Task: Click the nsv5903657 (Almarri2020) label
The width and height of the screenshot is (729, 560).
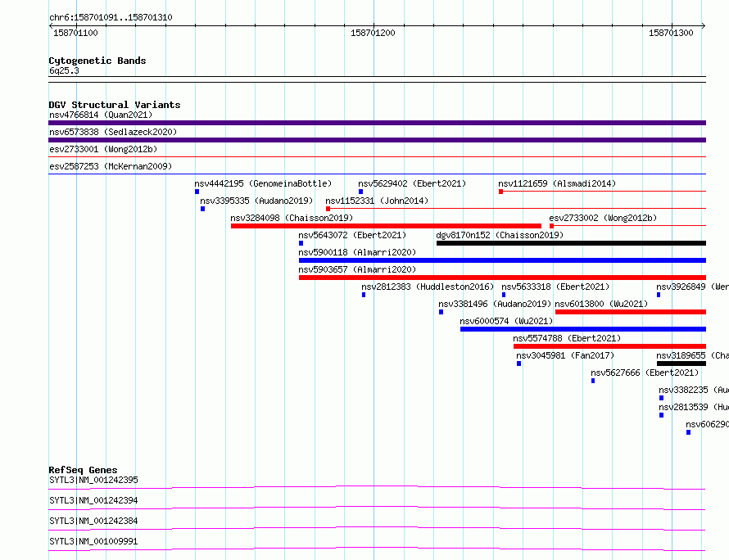Action: (357, 269)
